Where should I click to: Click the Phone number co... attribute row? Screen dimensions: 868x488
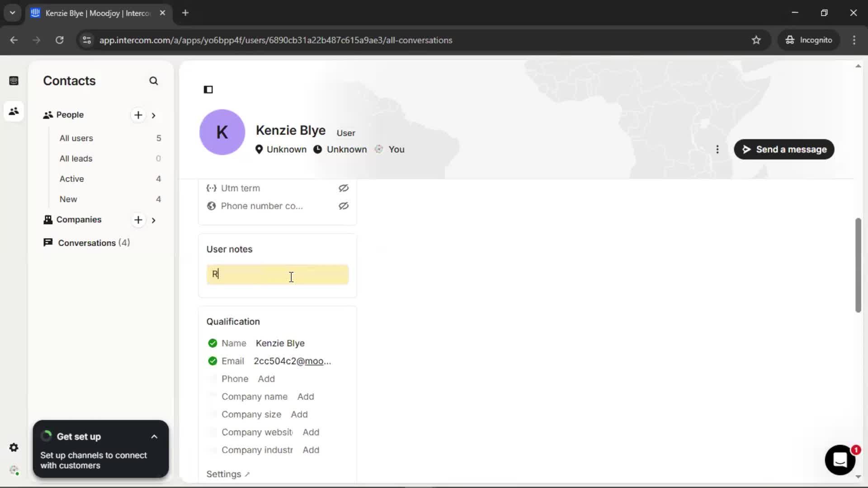278,206
